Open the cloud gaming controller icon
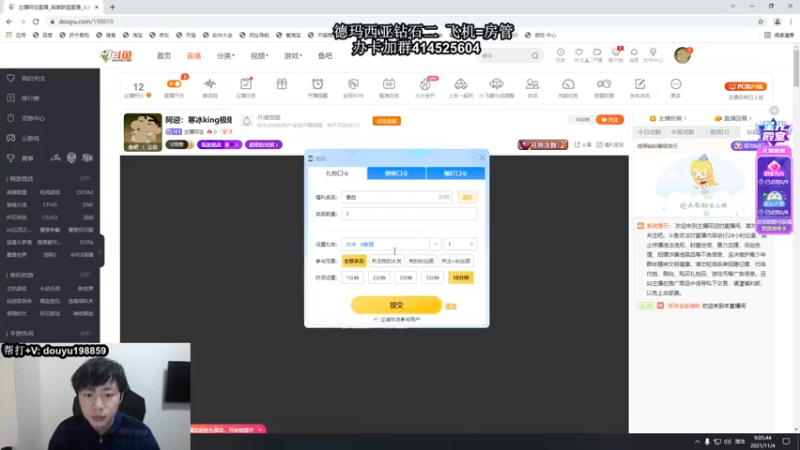Screen dimensions: 800x450 point(11,138)
